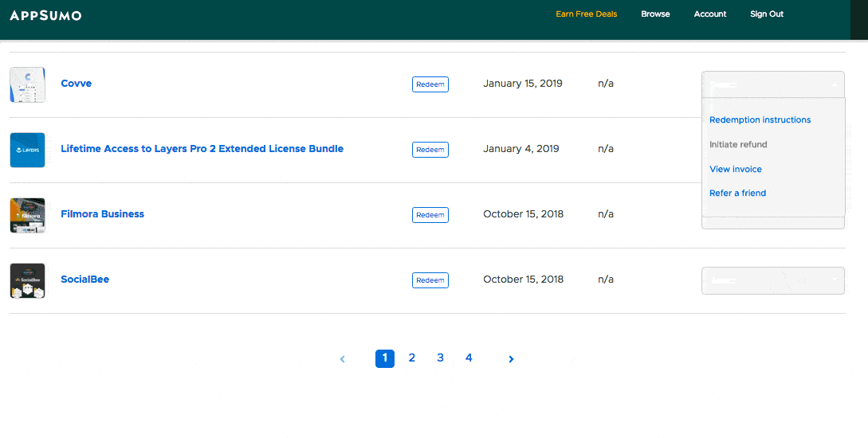Redeem the Covve deal
868x438 pixels.
point(430,84)
